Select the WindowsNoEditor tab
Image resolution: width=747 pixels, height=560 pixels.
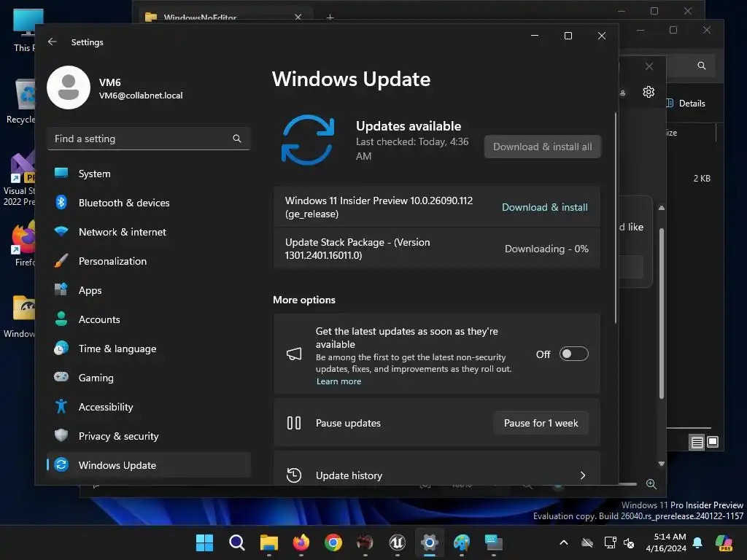226,17
